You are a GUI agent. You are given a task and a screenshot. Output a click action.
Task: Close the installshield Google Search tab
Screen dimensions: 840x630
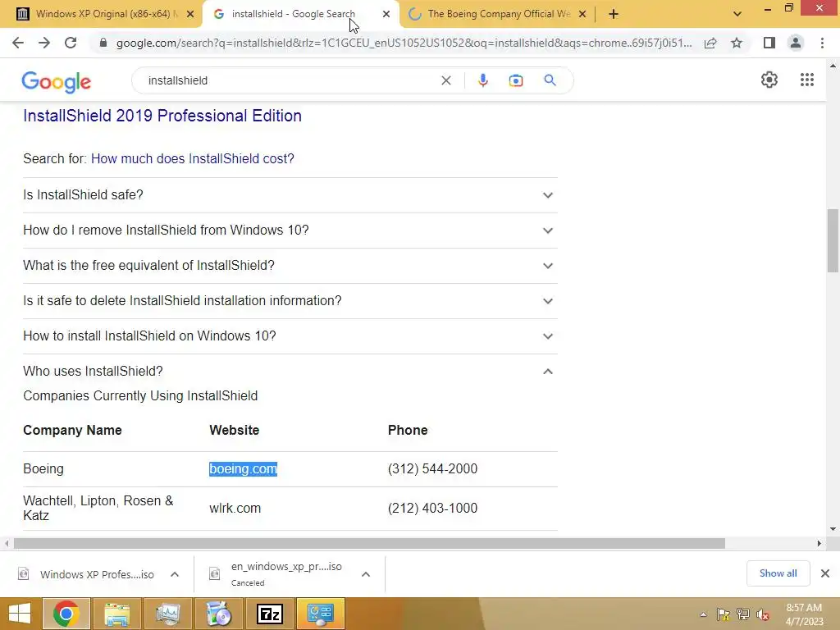click(386, 14)
